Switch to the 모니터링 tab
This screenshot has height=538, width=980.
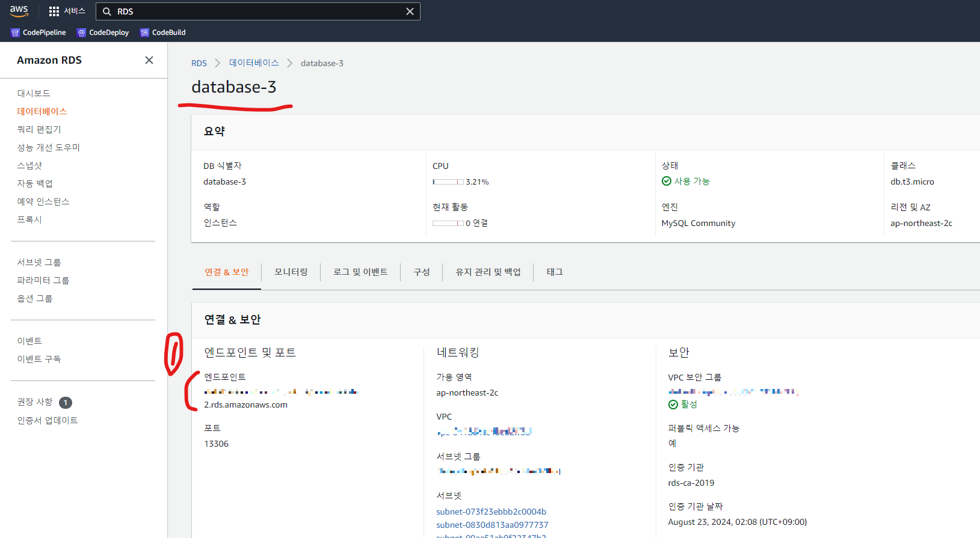pyautogui.click(x=291, y=272)
